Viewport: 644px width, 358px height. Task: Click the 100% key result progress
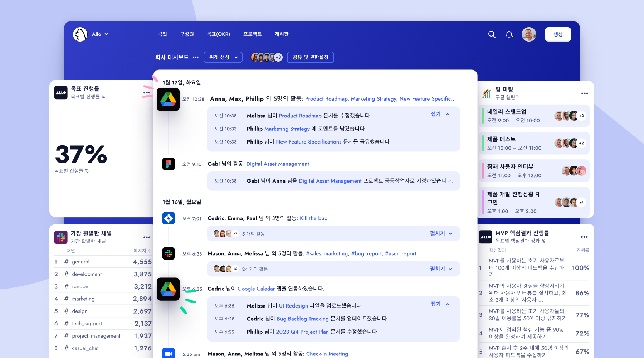[580, 268]
